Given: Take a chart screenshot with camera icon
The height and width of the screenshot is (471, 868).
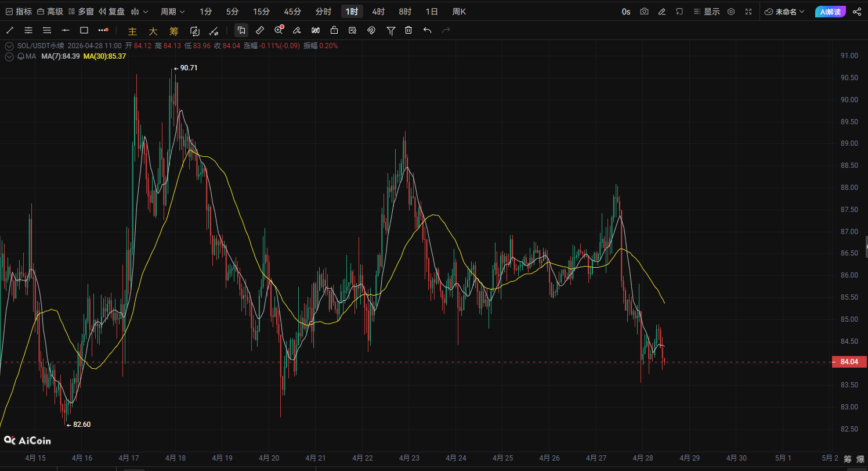Looking at the screenshot, I should click(644, 12).
